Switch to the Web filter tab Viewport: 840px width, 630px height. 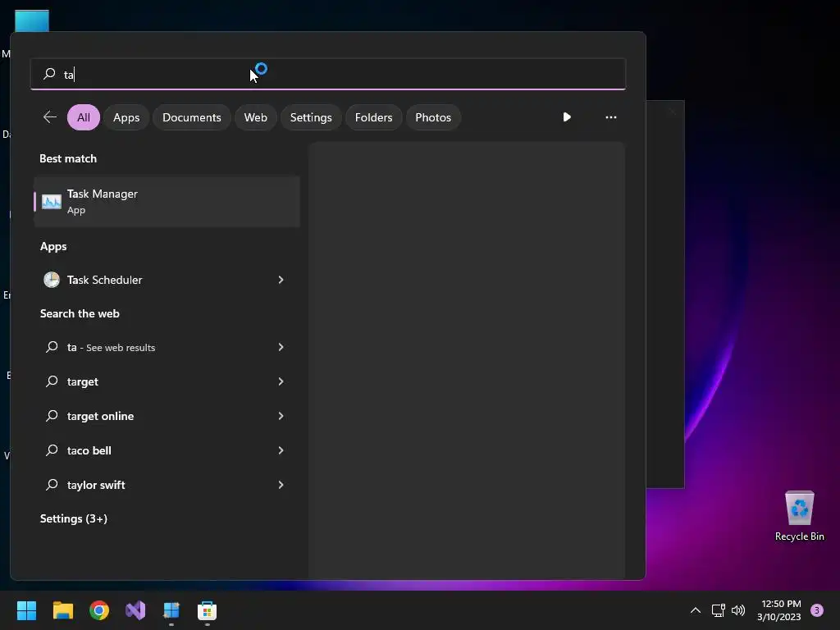[256, 117]
